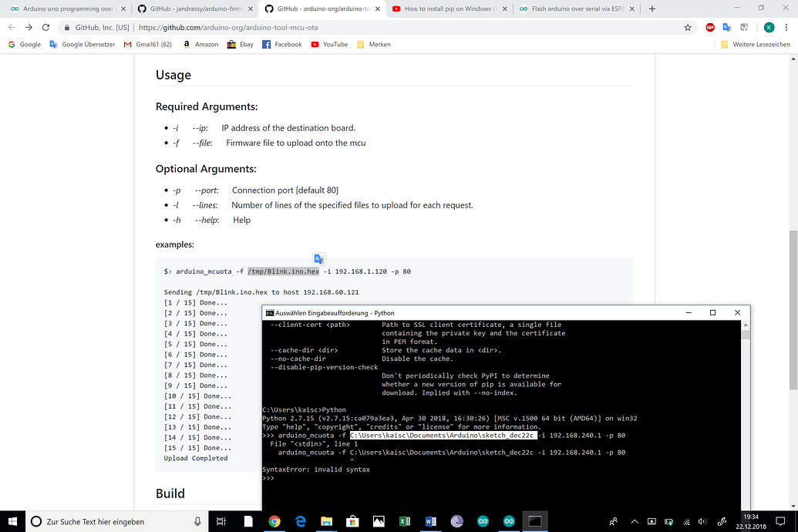Open the AdBlock Plus extension popup
Viewport: 798px width, 532px height.
click(710, 26)
